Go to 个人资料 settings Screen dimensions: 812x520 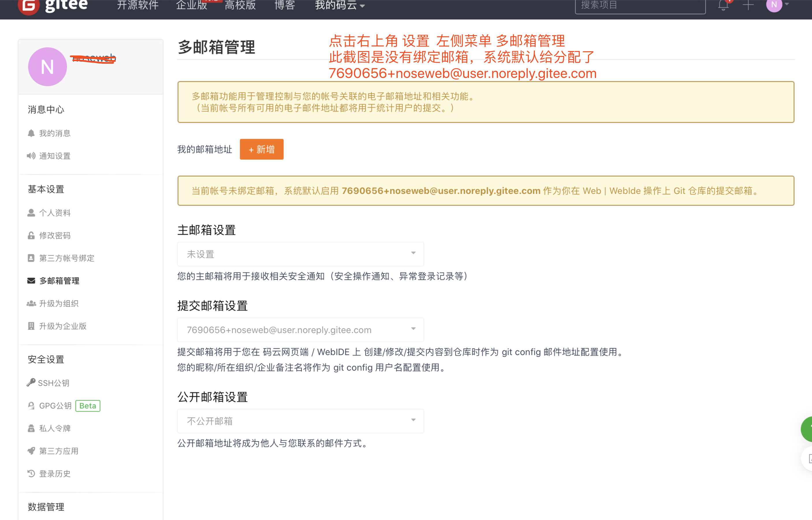tap(55, 213)
